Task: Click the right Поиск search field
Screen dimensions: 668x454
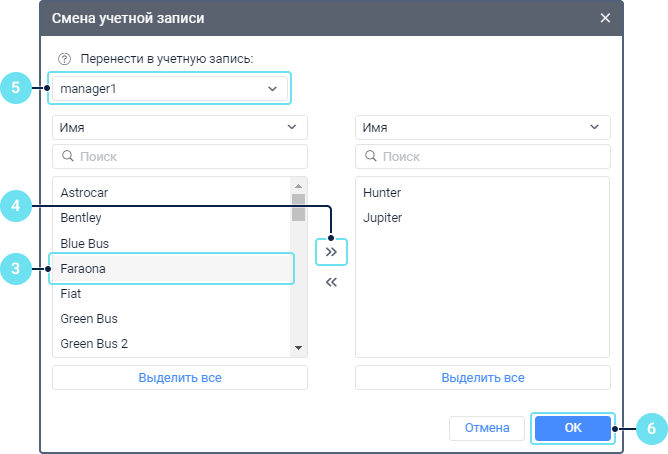Action: (x=482, y=156)
